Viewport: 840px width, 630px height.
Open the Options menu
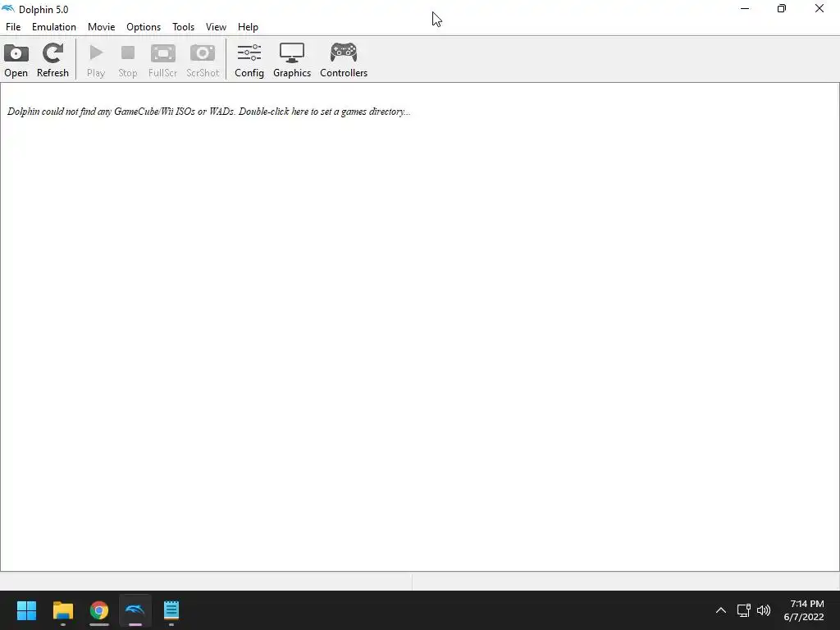tap(144, 27)
